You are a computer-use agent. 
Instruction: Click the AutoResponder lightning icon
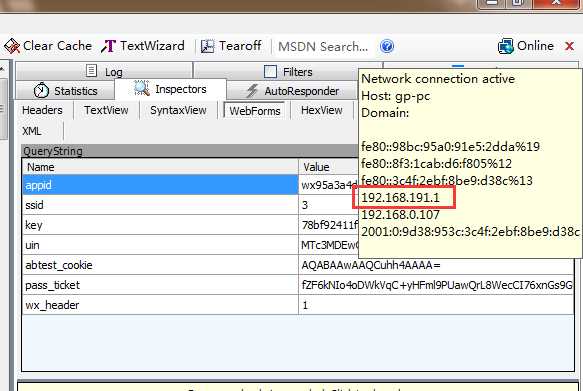click(x=252, y=91)
